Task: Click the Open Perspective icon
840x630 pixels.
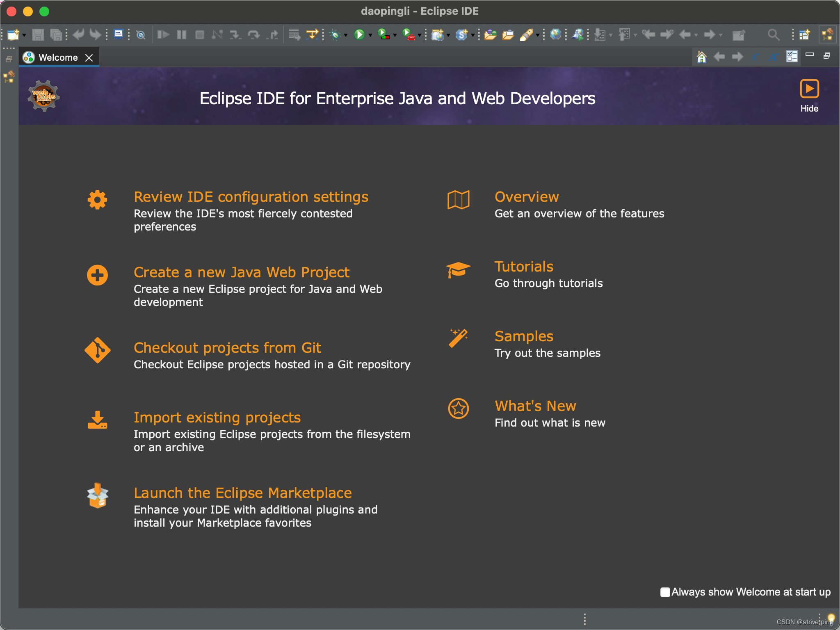Action: 804,34
